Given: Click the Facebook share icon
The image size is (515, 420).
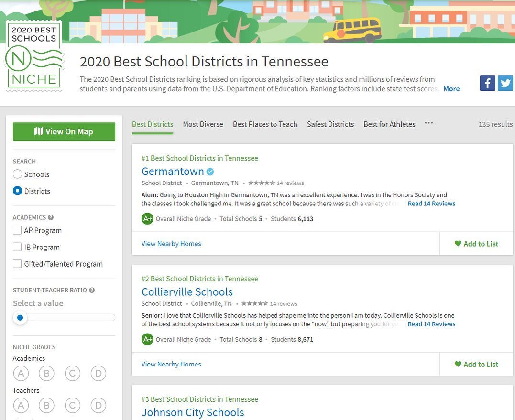Looking at the screenshot, I should [x=487, y=83].
